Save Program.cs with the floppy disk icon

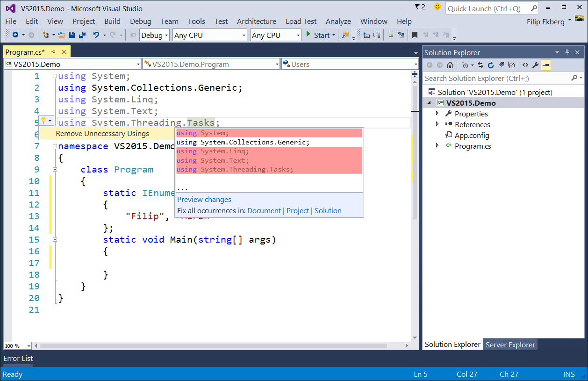72,35
